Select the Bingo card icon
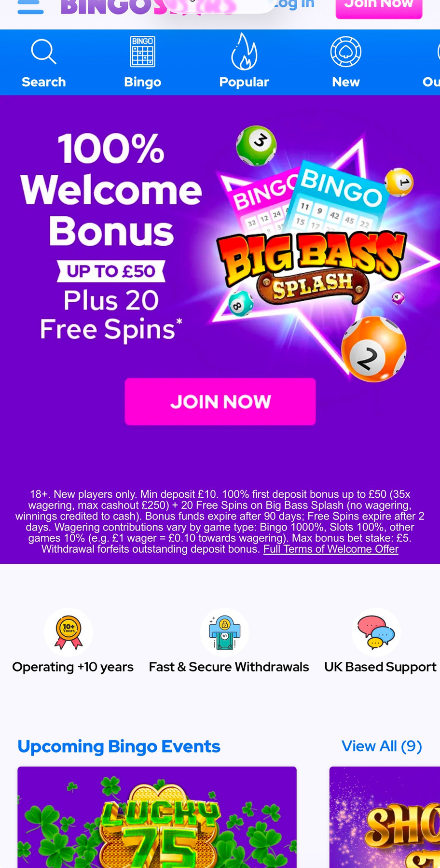This screenshot has width=440, height=868. pos(142,51)
